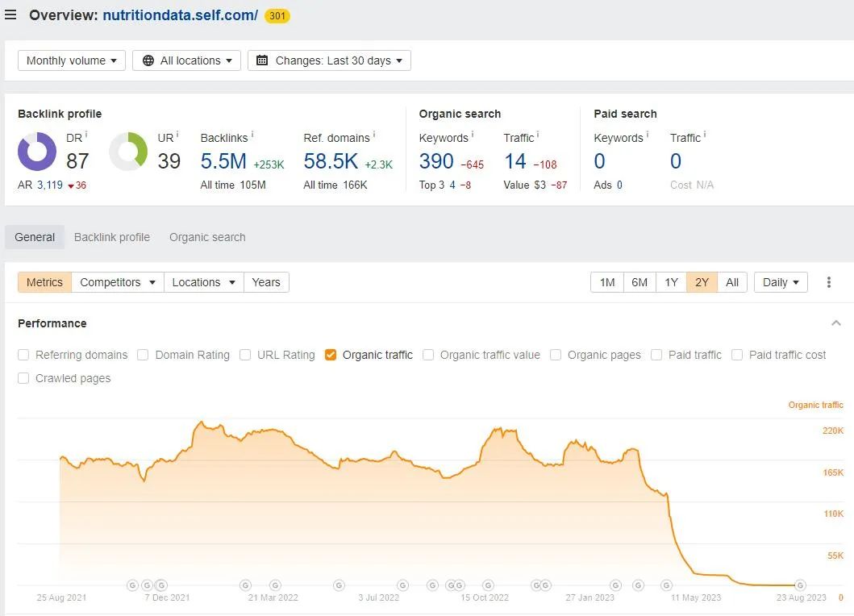This screenshot has height=616, width=854.
Task: Click the calendar icon in Changes filter
Action: tap(262, 60)
